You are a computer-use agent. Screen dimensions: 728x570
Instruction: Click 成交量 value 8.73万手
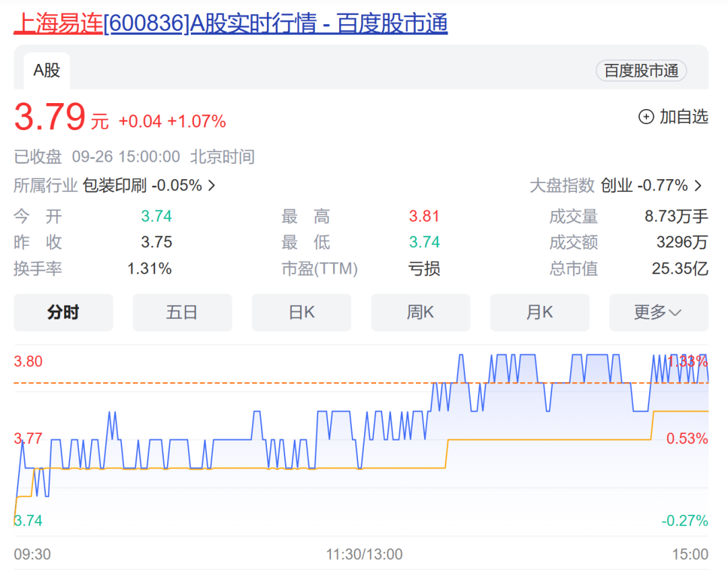coord(677,216)
